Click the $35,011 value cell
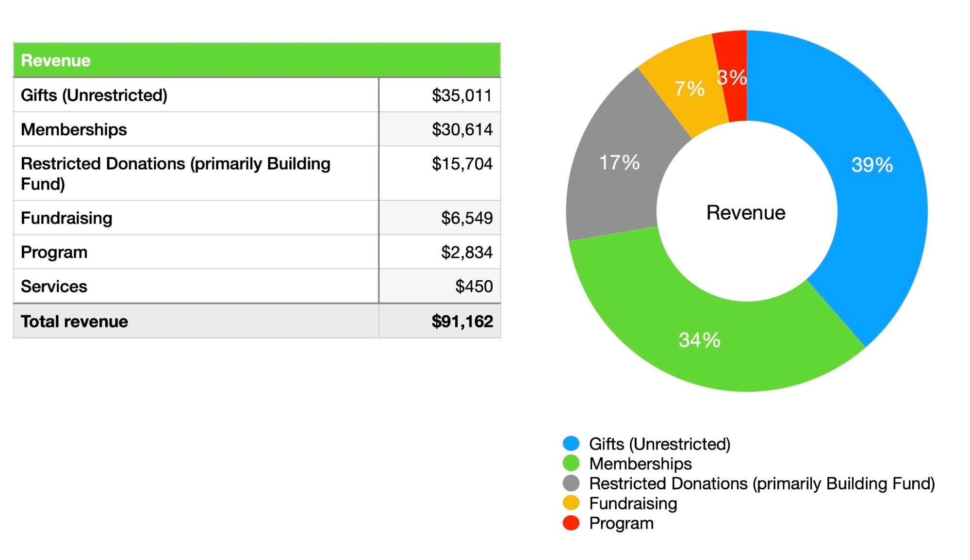Viewport: 970px width, 560px height. pyautogui.click(x=462, y=96)
